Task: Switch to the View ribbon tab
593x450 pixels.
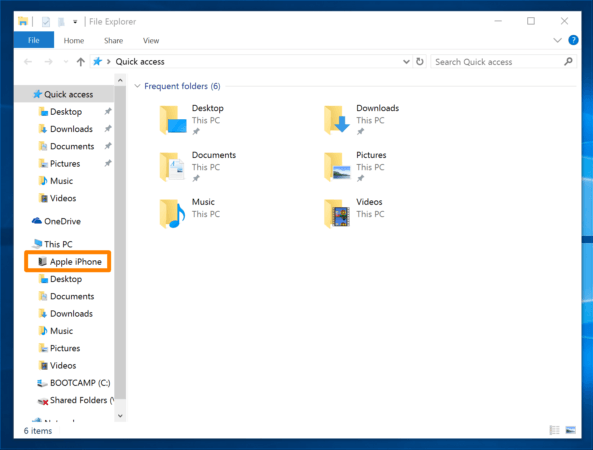Action: tap(151, 40)
